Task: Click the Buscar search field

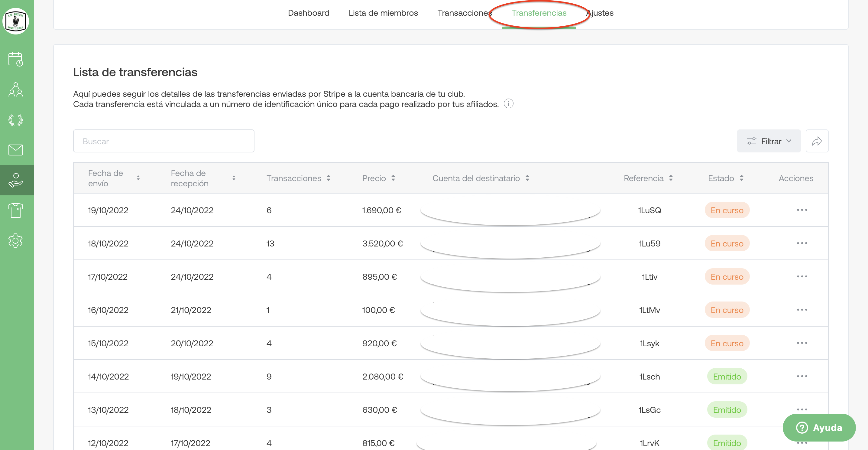Action: click(x=164, y=141)
